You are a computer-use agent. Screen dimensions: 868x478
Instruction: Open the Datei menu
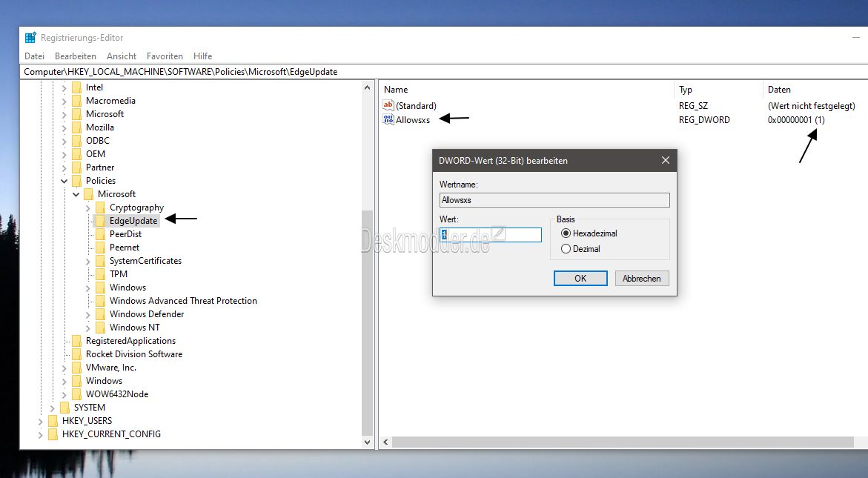[34, 56]
